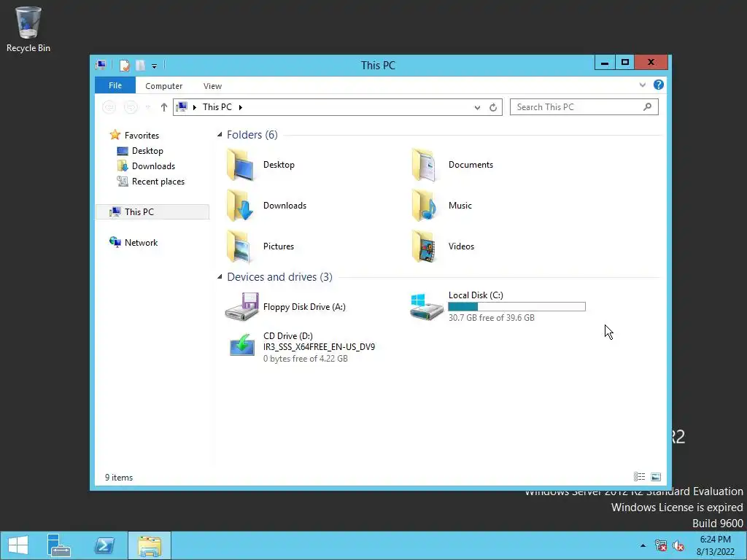
Task: Click the Up one level arrow
Action: 164,107
